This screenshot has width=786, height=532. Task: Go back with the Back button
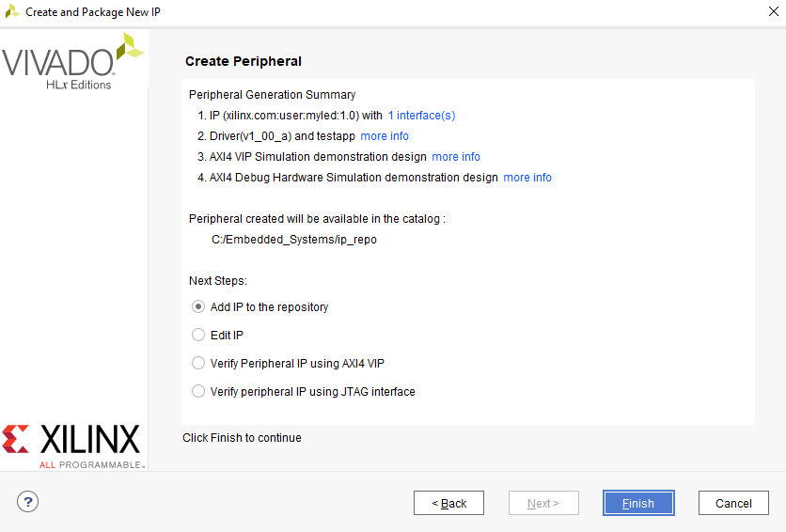tap(448, 503)
